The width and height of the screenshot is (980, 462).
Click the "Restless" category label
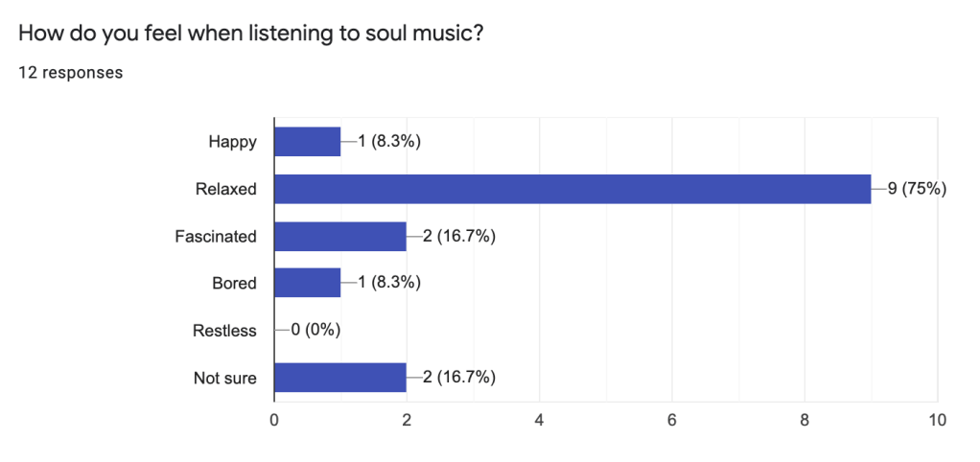point(224,331)
